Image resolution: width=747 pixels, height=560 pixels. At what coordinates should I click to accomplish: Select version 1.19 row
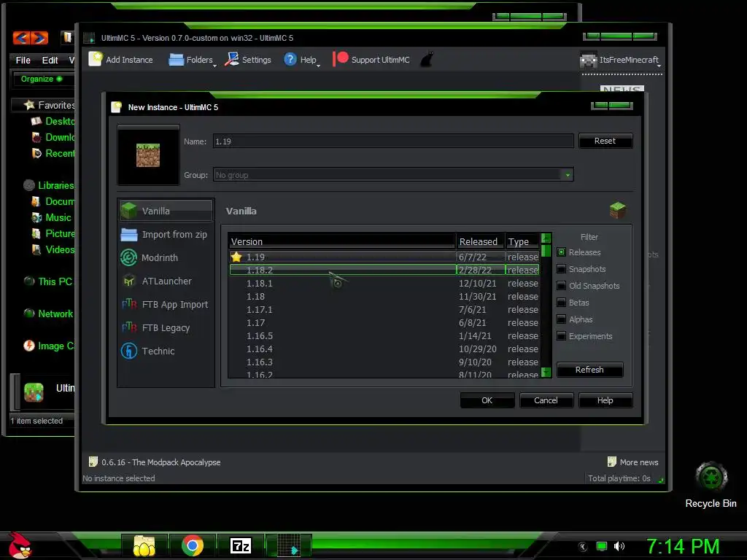384,257
